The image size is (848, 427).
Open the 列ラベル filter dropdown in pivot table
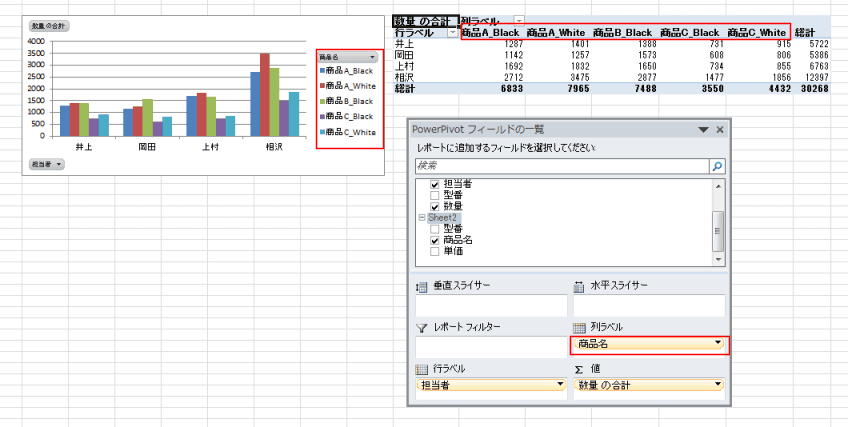[519, 21]
